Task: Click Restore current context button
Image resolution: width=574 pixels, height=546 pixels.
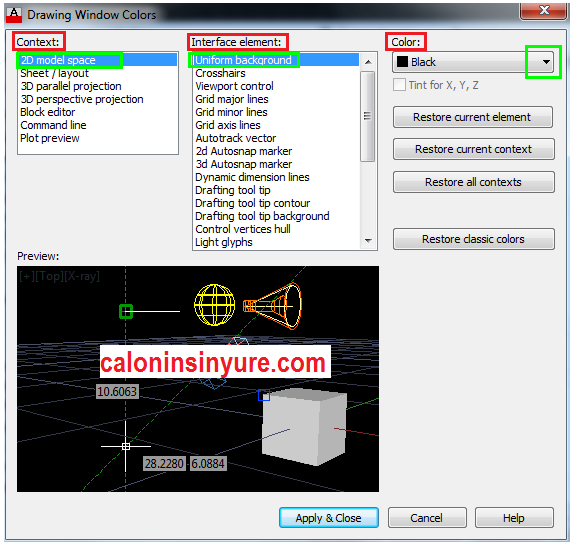Action: (x=473, y=149)
